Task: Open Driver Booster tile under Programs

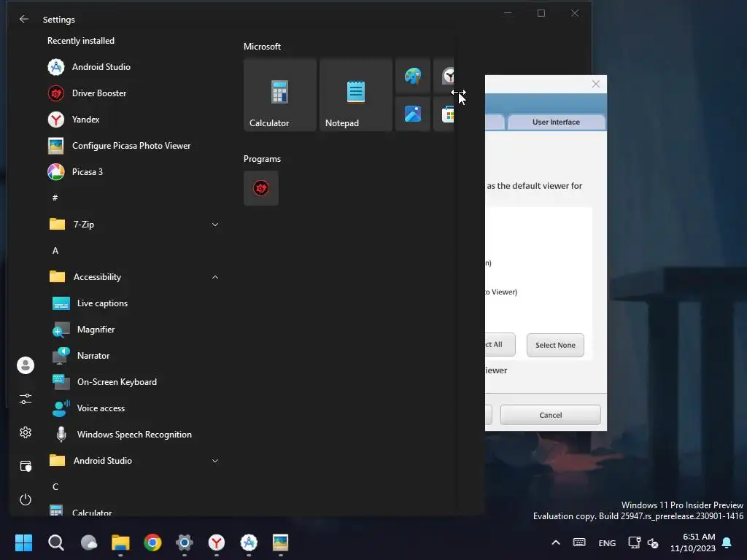Action: click(x=261, y=188)
